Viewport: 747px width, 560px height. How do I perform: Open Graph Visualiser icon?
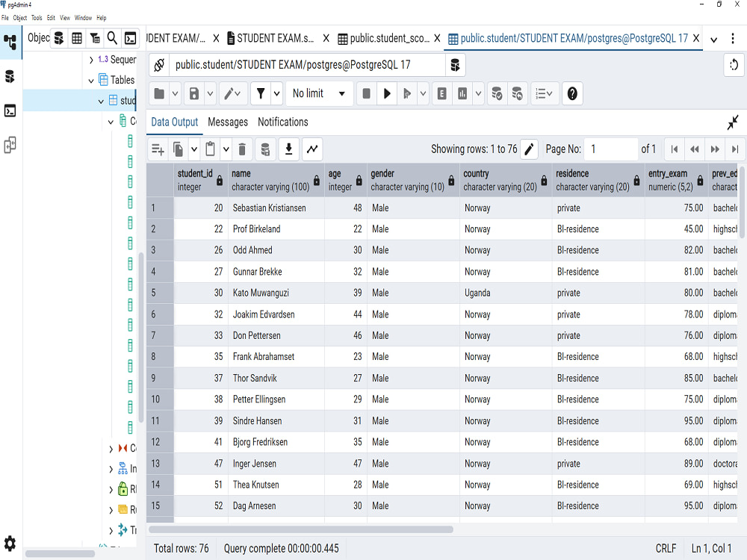click(x=312, y=149)
